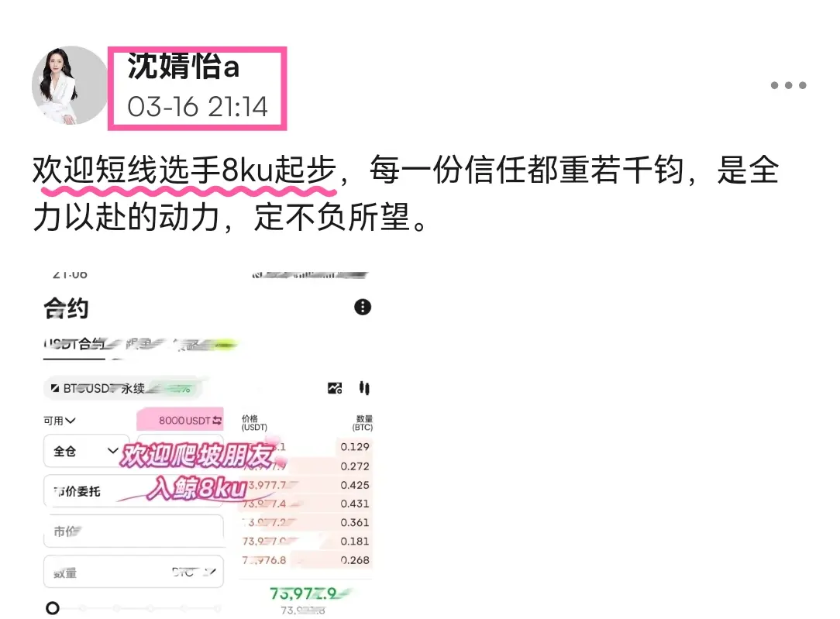The width and height of the screenshot is (840, 619).
Task: Click the 市价 price input field
Action: (133, 531)
